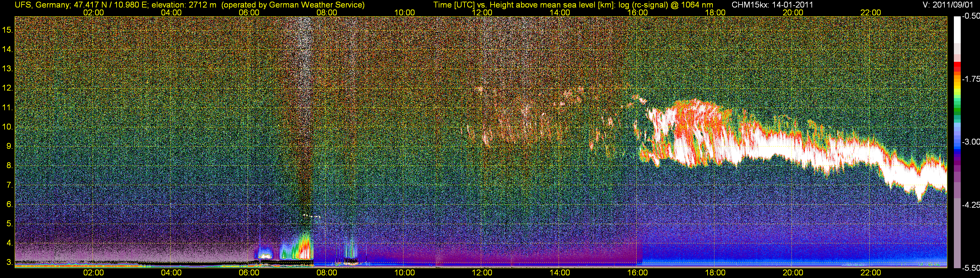Click the bottom axis '22:00' time label
The width and height of the screenshot is (980, 278).
871,273
